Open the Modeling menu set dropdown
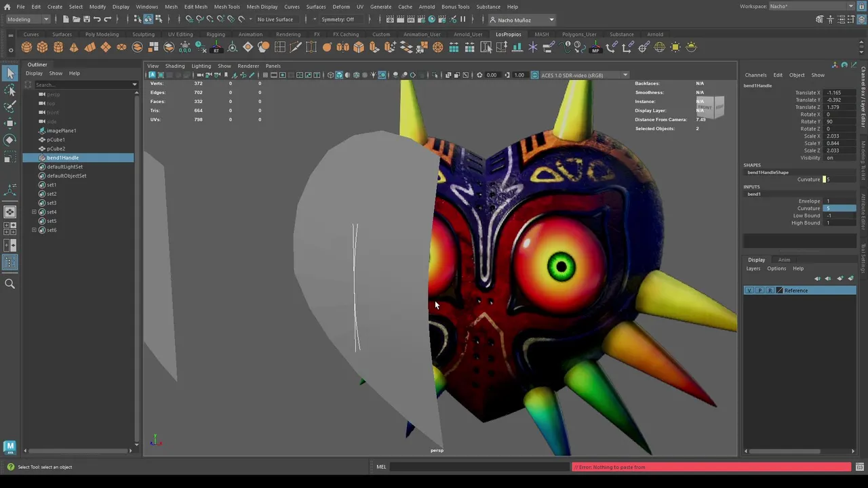The image size is (868, 488). tap(27, 20)
